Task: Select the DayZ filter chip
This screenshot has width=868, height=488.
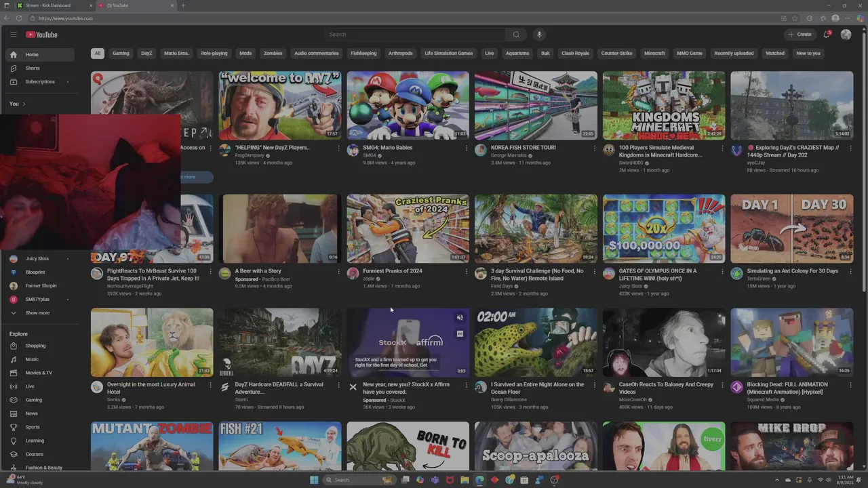Action: 146,53
